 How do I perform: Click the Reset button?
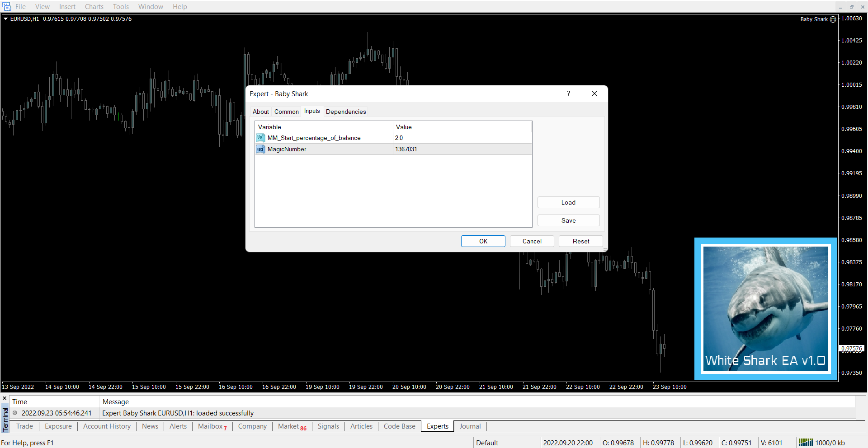point(580,241)
